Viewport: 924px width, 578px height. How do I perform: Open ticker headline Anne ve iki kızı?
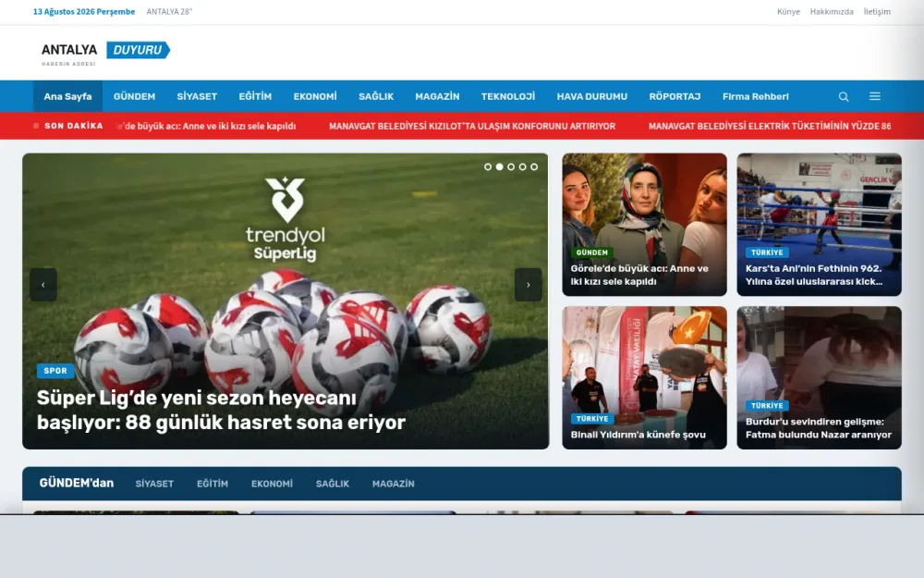(x=206, y=126)
